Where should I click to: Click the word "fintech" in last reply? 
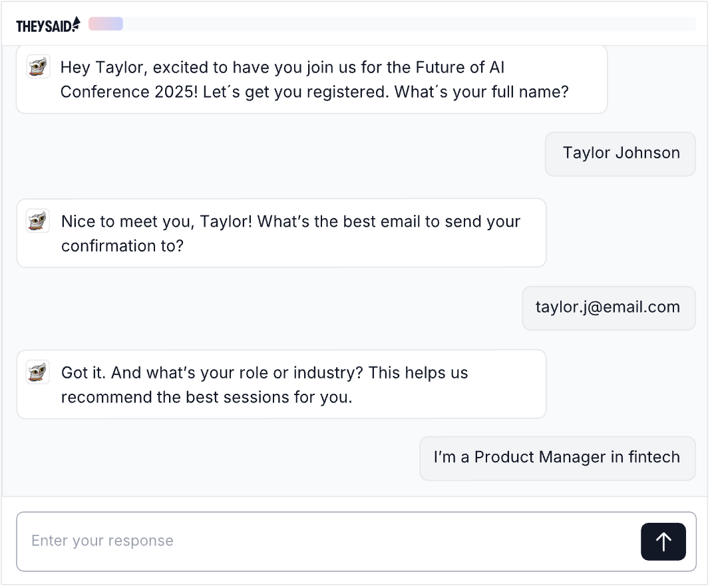pos(654,458)
